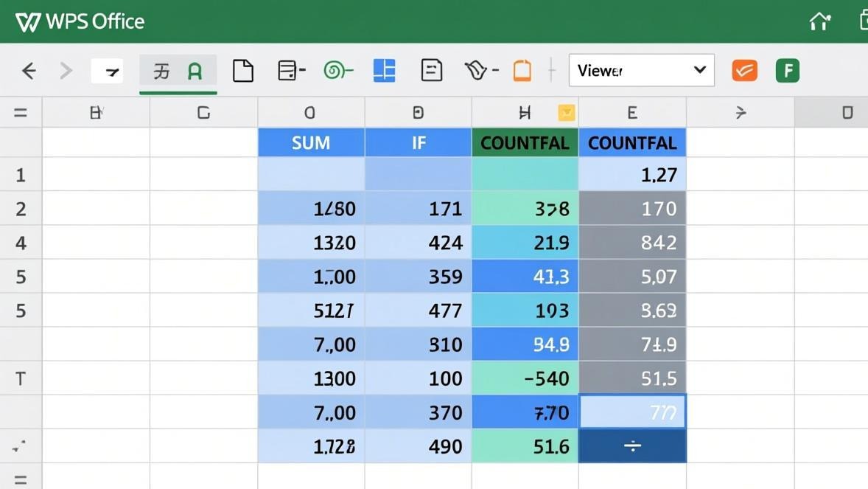Create a new blank document icon

(x=243, y=71)
